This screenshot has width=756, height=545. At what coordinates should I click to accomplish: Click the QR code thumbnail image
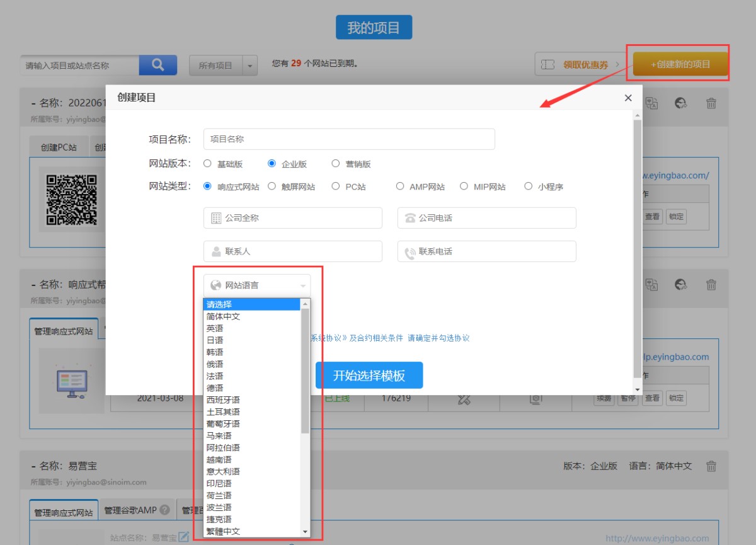click(x=72, y=200)
